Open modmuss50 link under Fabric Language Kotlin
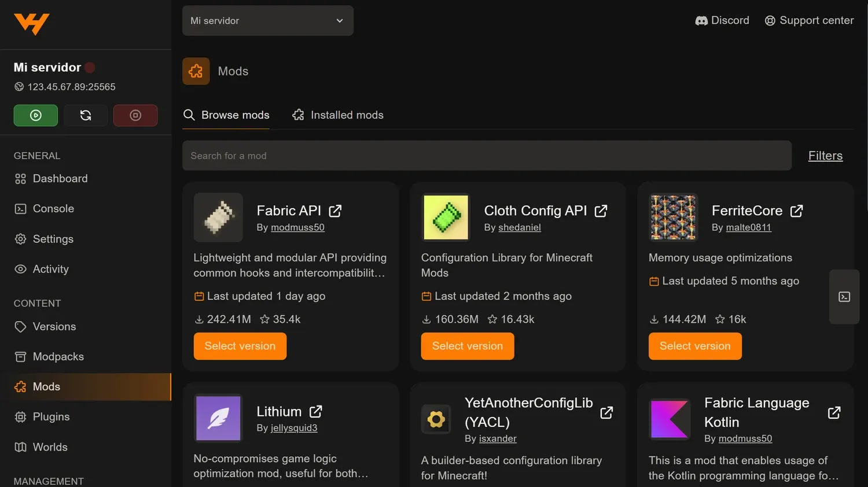The width and height of the screenshot is (868, 487). point(745,438)
